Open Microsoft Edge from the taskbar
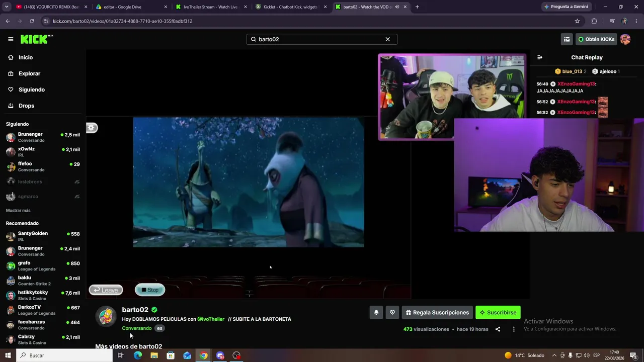The width and height of the screenshot is (644, 362). (x=138, y=355)
